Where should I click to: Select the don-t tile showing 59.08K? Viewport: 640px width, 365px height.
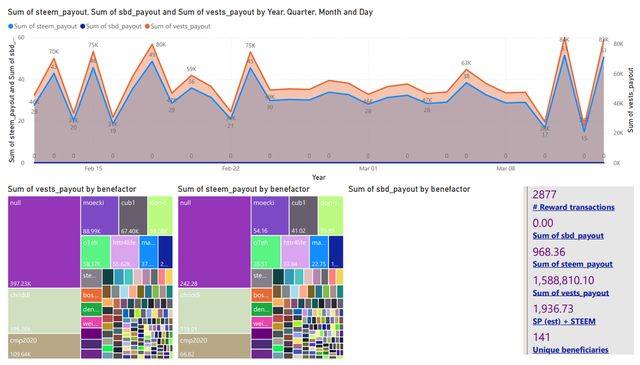pyautogui.click(x=160, y=216)
